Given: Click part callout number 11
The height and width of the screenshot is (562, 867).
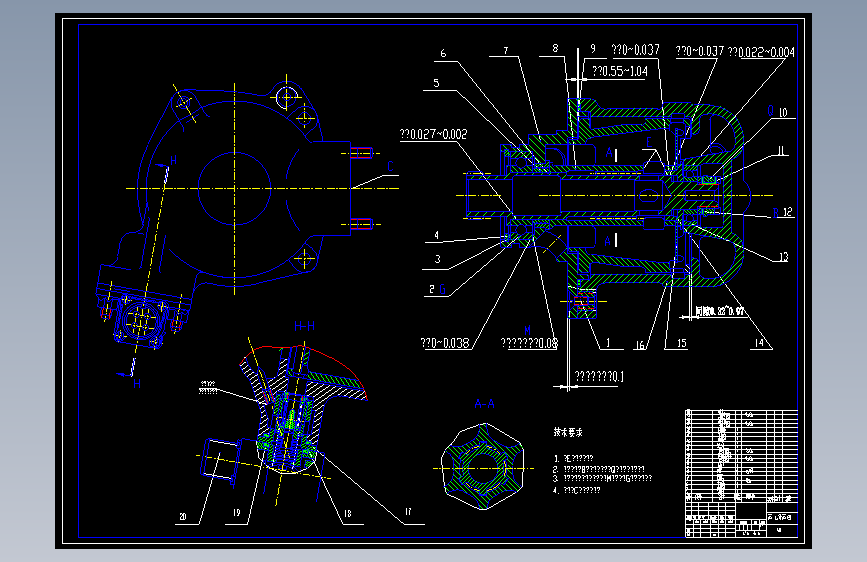Looking at the screenshot, I should coord(781,150).
